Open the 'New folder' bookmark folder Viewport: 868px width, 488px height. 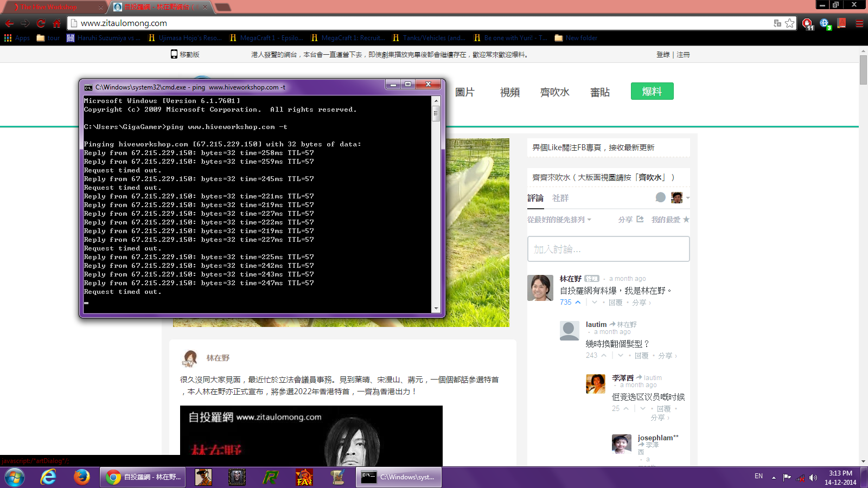pyautogui.click(x=576, y=38)
